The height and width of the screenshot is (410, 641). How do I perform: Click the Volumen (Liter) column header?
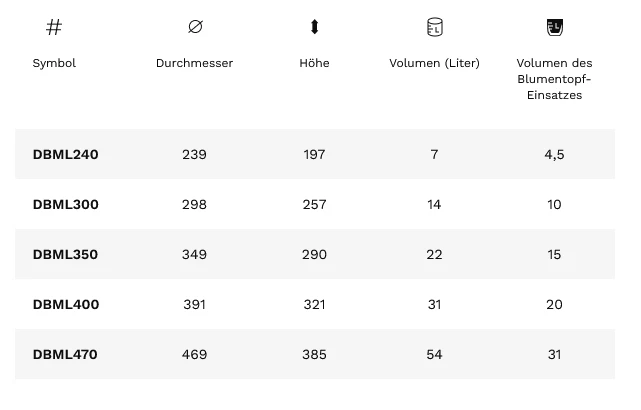point(434,63)
